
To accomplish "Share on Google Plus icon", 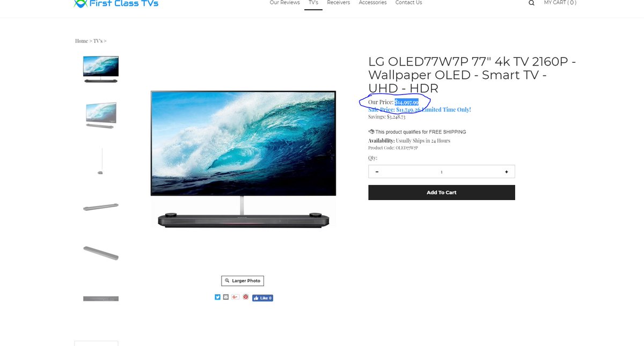I will (x=235, y=297).
